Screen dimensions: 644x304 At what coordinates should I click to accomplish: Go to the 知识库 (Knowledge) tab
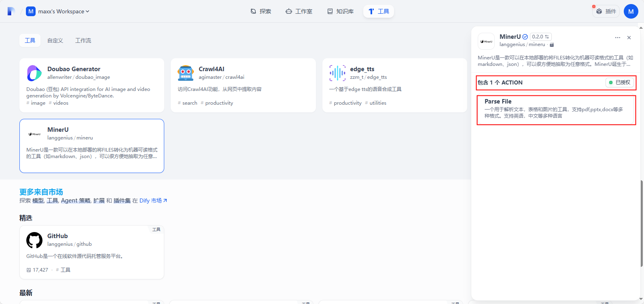(x=341, y=11)
